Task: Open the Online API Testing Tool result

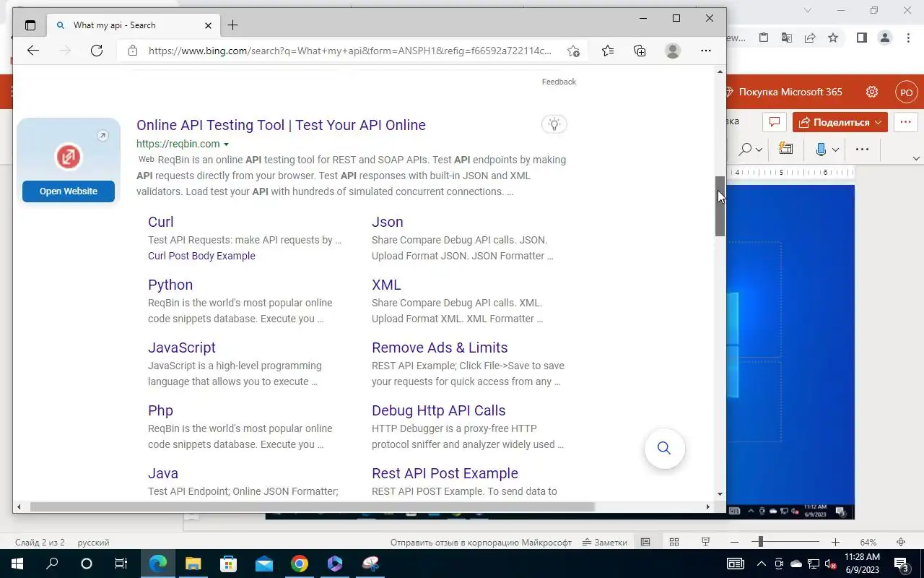Action: (281, 125)
